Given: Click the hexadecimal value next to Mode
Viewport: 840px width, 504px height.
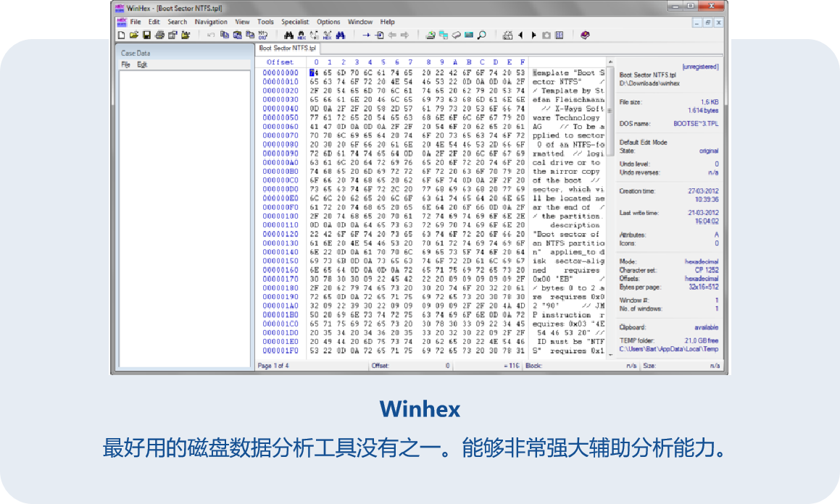Looking at the screenshot, I should point(702,261).
